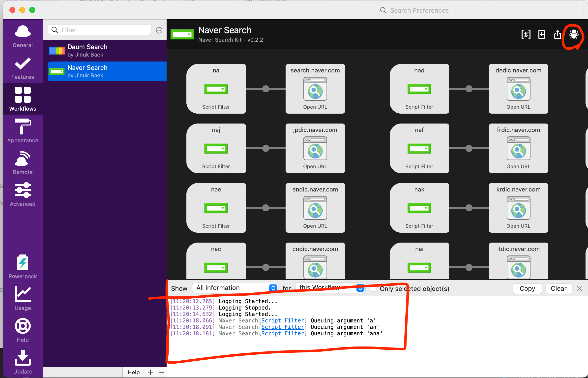This screenshot has height=378, width=588.
Task: Select the 'naf' Script Filter object
Action: pyautogui.click(x=419, y=148)
